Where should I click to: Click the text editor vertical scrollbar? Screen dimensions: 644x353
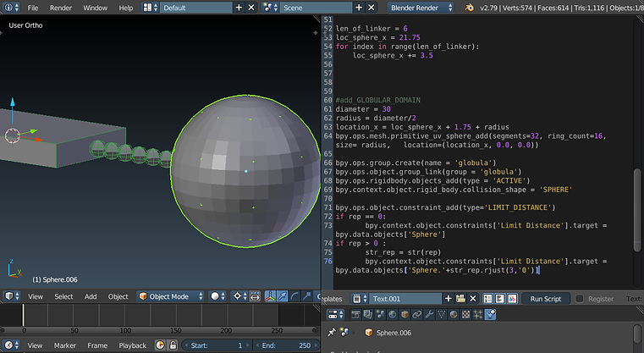tap(637, 210)
